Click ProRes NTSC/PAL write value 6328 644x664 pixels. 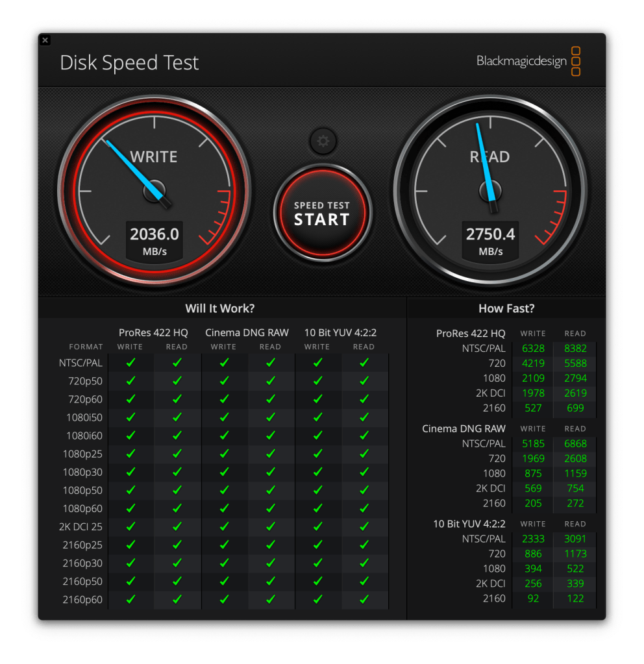point(533,349)
